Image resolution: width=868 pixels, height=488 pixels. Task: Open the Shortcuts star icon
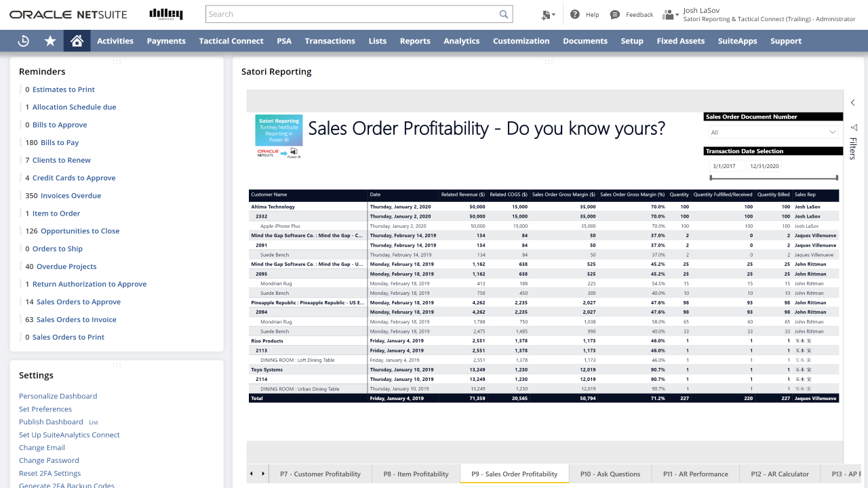point(50,41)
